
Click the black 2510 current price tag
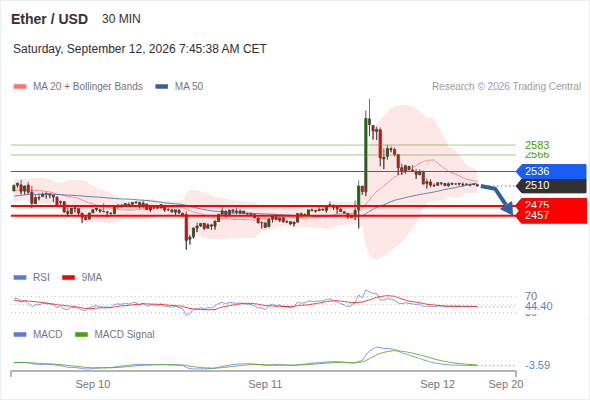[x=551, y=186]
